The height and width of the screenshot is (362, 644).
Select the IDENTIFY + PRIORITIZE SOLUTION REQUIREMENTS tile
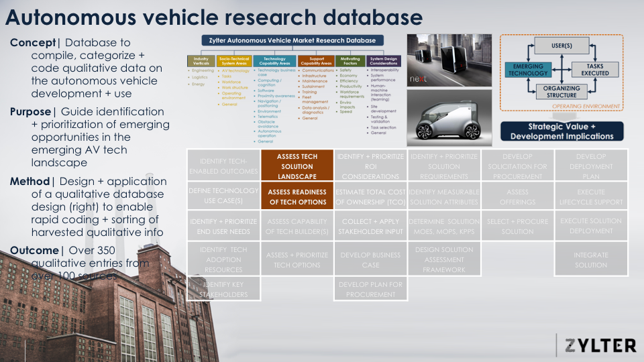tap(444, 165)
